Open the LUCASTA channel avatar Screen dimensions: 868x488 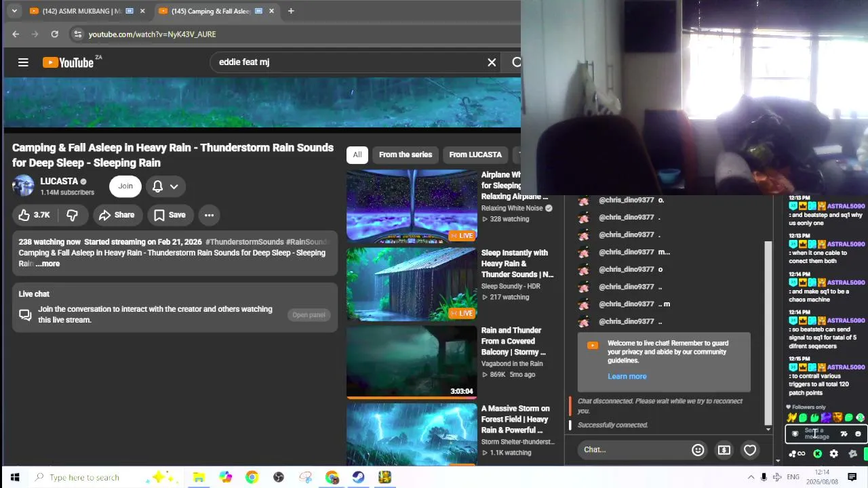point(23,186)
